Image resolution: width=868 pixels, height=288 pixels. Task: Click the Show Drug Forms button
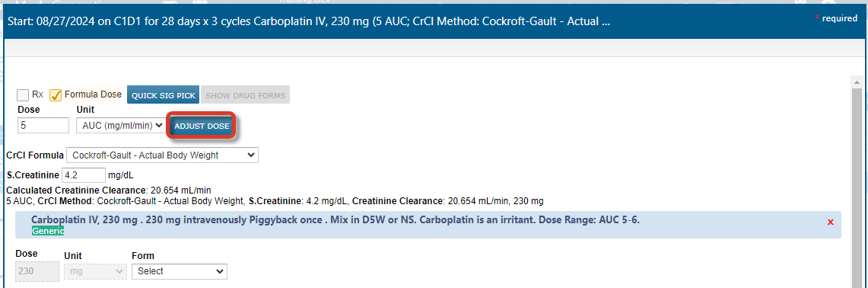point(245,95)
